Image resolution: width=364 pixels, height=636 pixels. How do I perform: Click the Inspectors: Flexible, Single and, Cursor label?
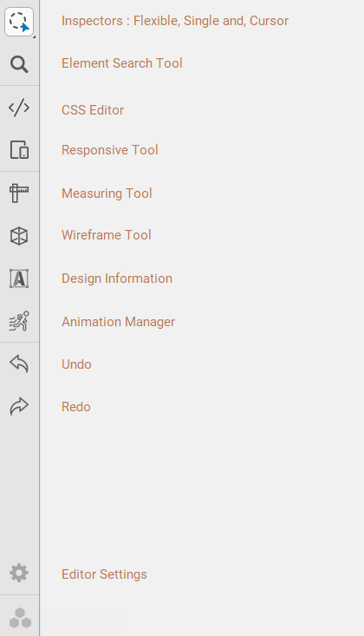175,21
